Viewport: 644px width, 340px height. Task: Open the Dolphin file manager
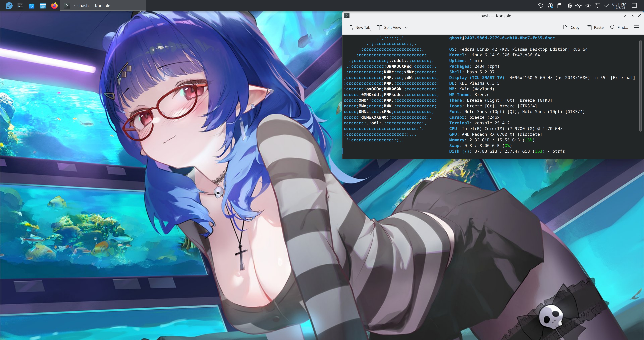pyautogui.click(x=43, y=6)
